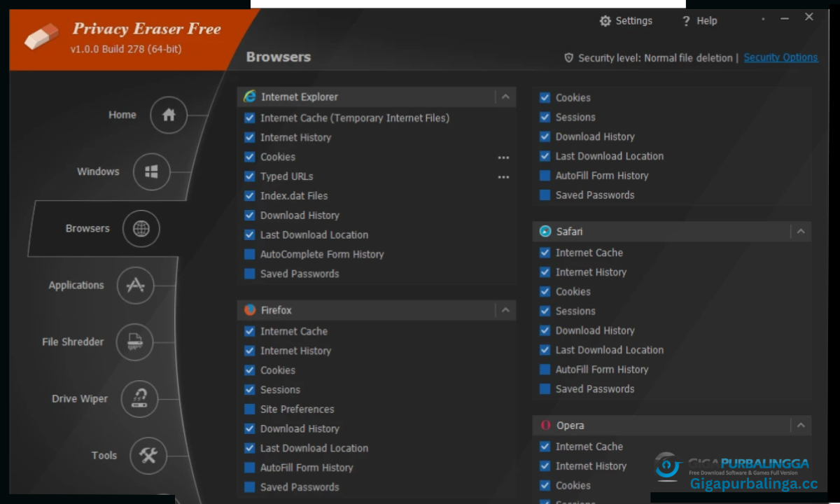
Task: Go to the Home section
Action: click(x=122, y=115)
